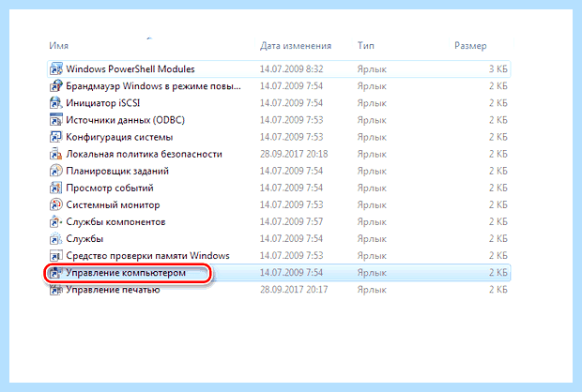
Task: Click date 28.09.2017 20:18 of Локальная политика
Action: pos(294,154)
